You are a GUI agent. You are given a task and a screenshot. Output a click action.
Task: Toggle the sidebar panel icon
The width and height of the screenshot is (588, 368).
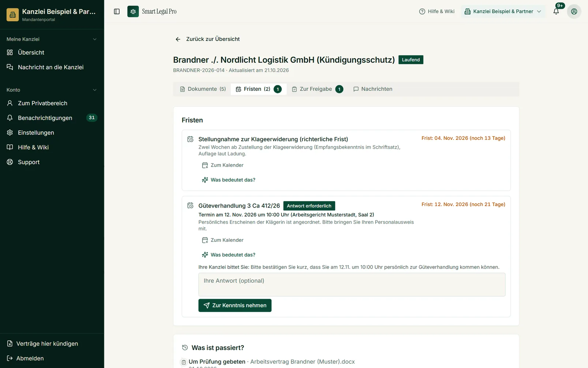pos(117,11)
